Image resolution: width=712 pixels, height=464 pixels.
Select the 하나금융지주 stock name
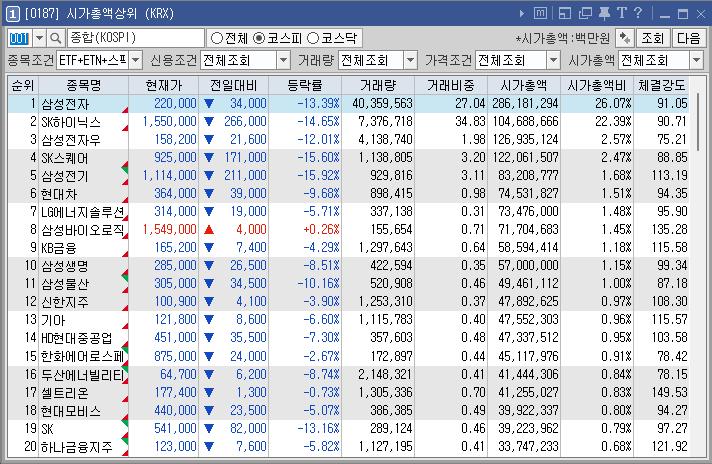pos(76,447)
